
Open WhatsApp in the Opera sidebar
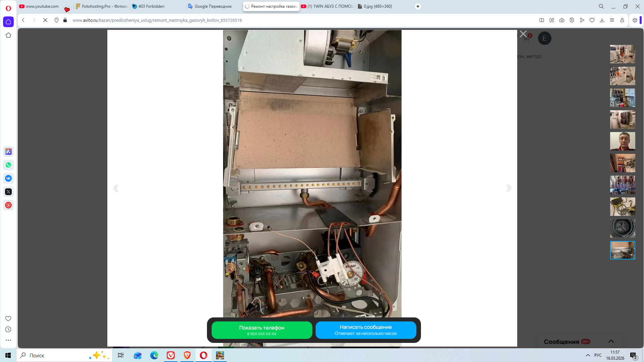click(8, 165)
